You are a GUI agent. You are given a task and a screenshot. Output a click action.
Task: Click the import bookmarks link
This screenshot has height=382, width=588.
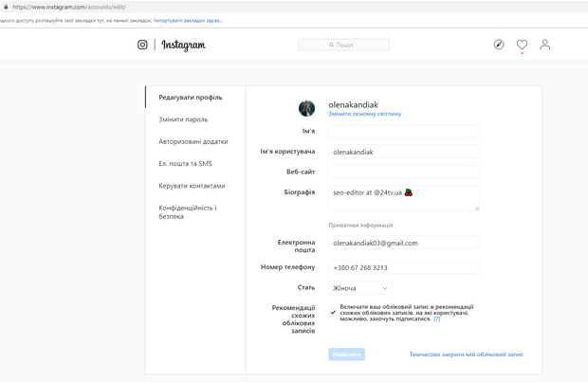(188, 21)
